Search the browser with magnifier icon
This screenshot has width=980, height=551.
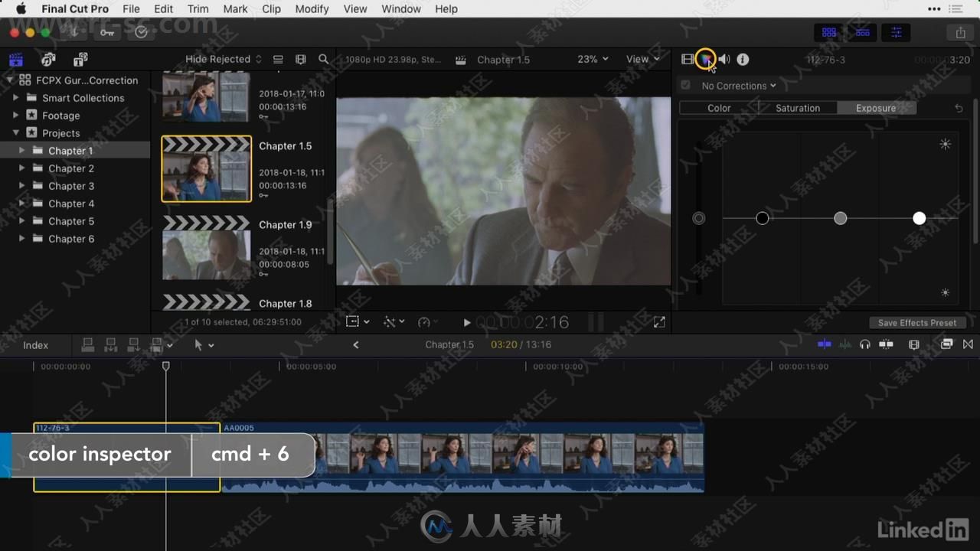[324, 59]
